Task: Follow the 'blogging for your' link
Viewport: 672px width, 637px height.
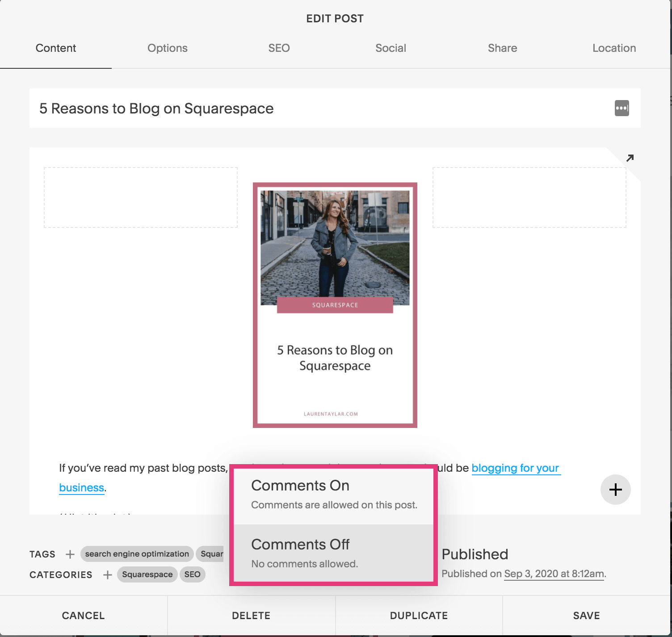Action: click(515, 468)
